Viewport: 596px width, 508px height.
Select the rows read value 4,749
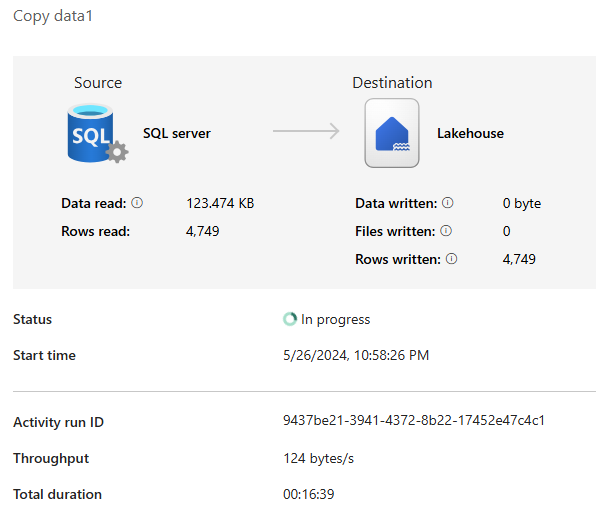[x=203, y=231]
